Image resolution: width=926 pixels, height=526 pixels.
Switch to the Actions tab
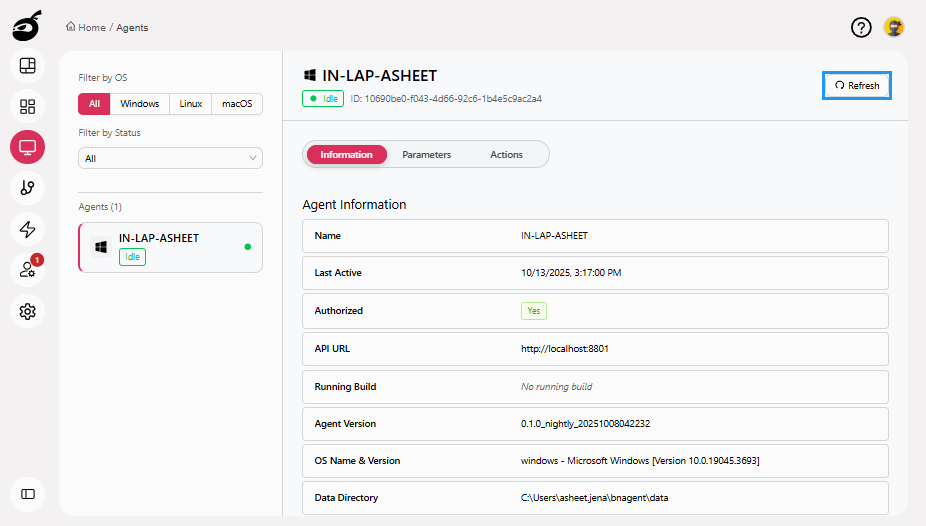[x=506, y=155]
